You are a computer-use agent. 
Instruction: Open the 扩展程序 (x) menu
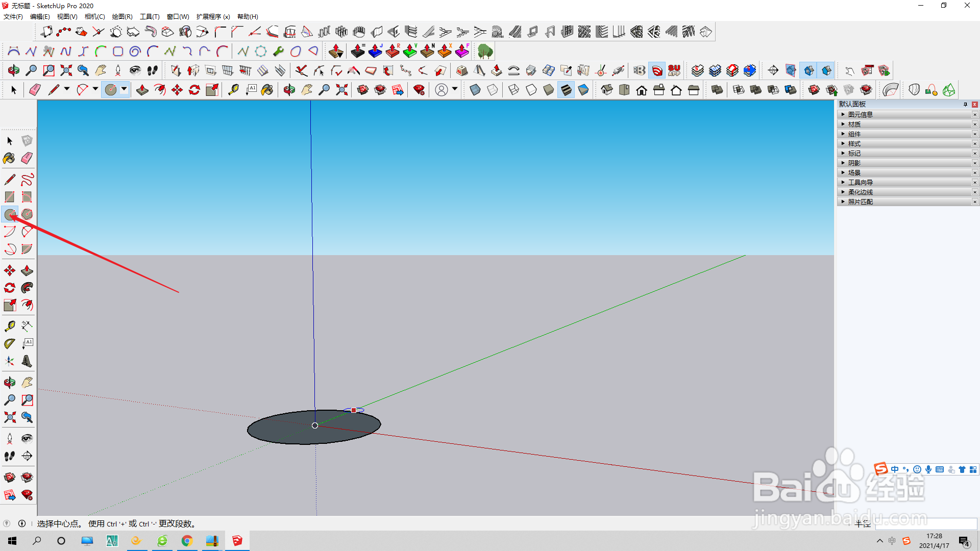213,16
